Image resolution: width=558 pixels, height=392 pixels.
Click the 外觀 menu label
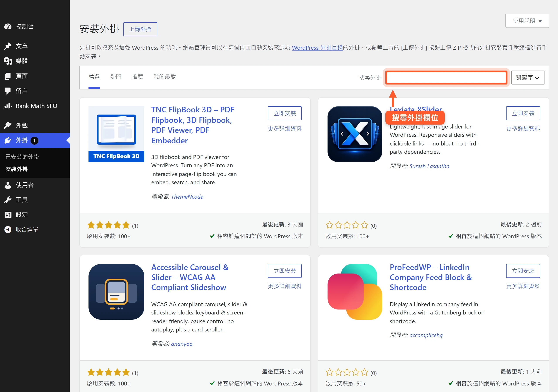coord(22,125)
